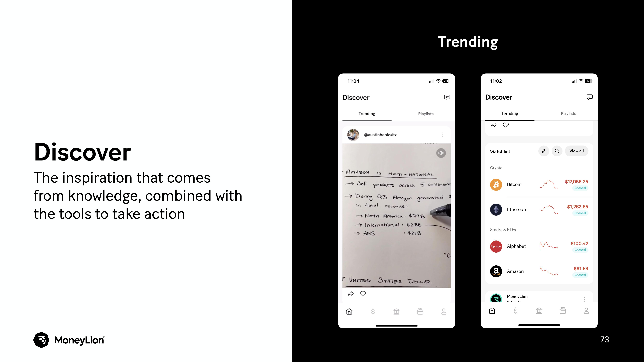Click the share icon on left phone screen

(351, 294)
